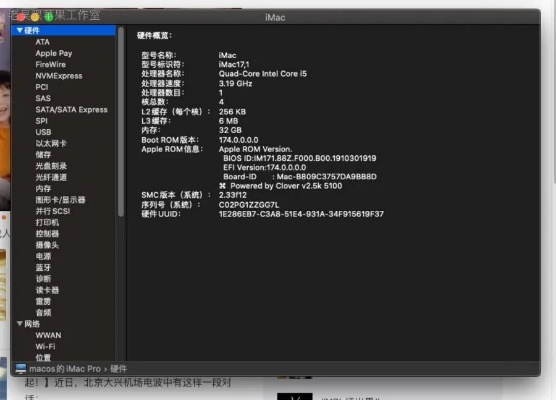Select ATA in the sidebar

43,42
